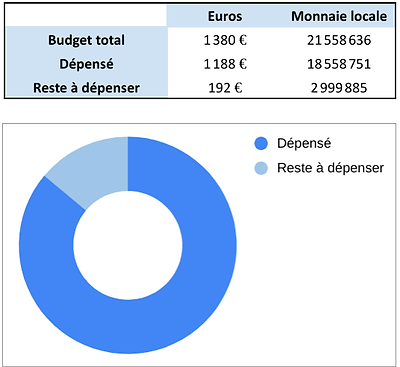Image resolution: width=400 pixels, height=367 pixels.
Task: Select the cell showing 2 999 885
Action: [339, 88]
